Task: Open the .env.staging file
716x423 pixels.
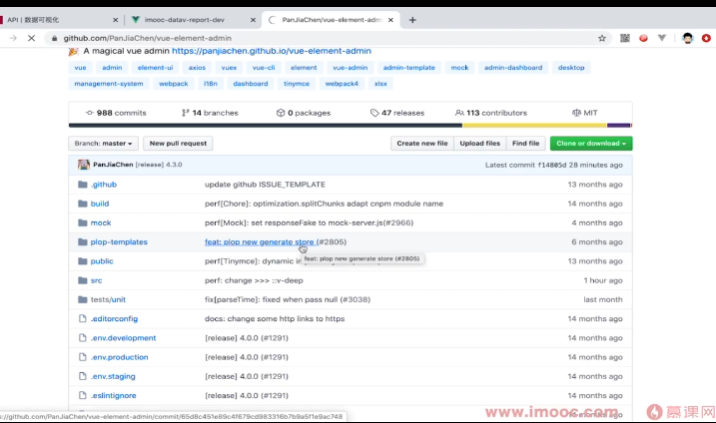Action: 113,376
